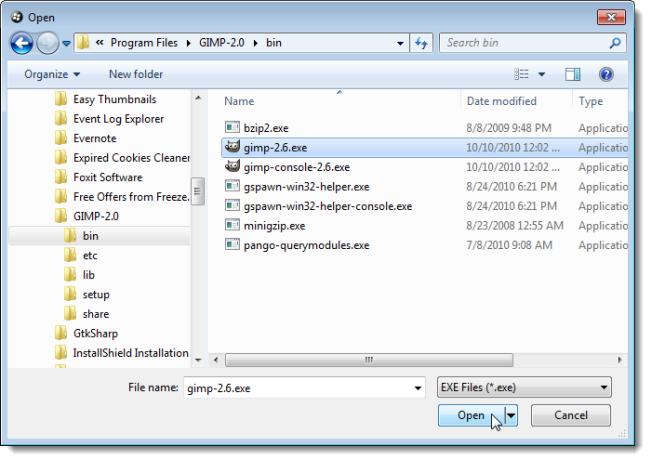The height and width of the screenshot is (461, 650).
Task: Select GIMP-2.0 folder in the tree
Action: [x=96, y=216]
